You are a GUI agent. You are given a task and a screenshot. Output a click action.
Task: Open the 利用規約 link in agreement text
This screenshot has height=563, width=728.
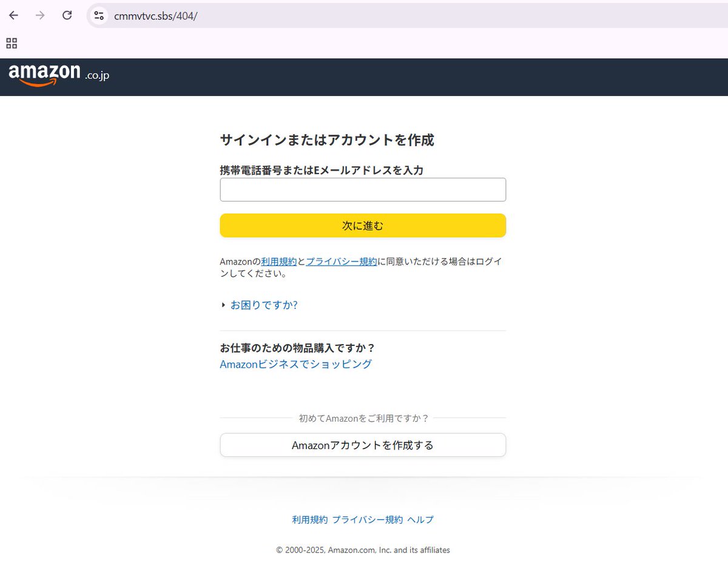279,261
